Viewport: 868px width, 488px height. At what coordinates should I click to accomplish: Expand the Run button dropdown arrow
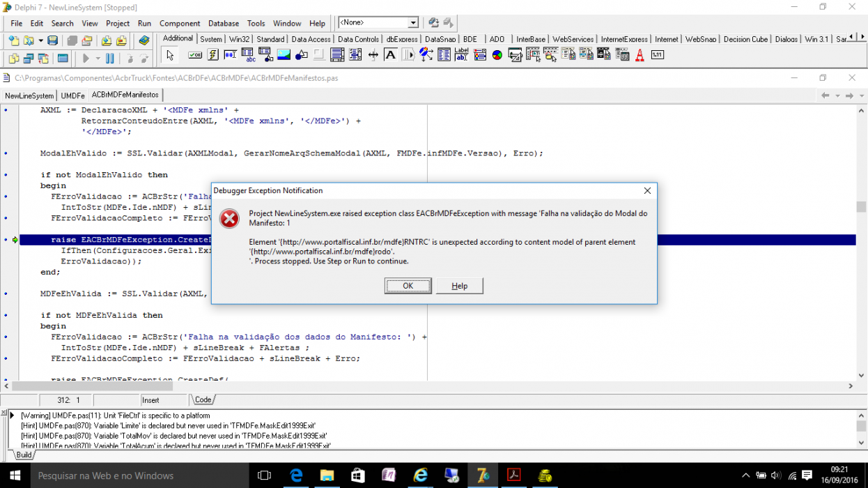click(x=98, y=59)
